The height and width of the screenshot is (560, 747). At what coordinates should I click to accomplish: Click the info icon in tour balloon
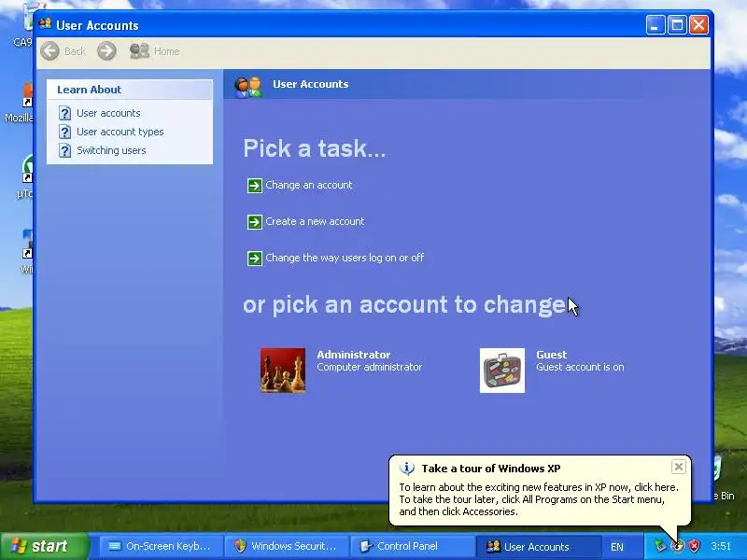point(406,469)
